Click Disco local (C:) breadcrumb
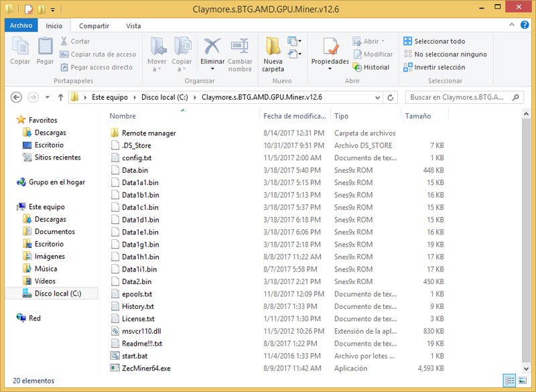This screenshot has width=536, height=392. 165,97
